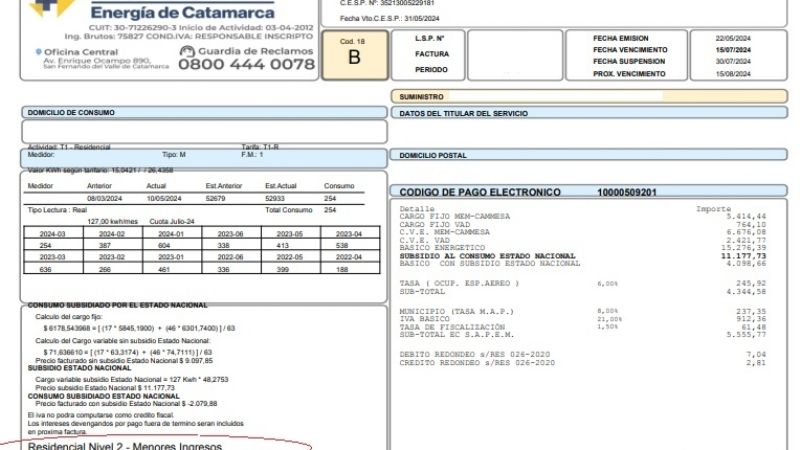
Task: Click the emission date 22/05/2024
Action: tap(733, 38)
